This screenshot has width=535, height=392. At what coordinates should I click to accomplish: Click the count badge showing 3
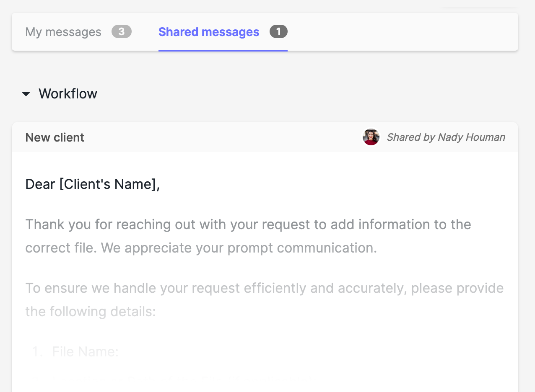click(x=122, y=32)
